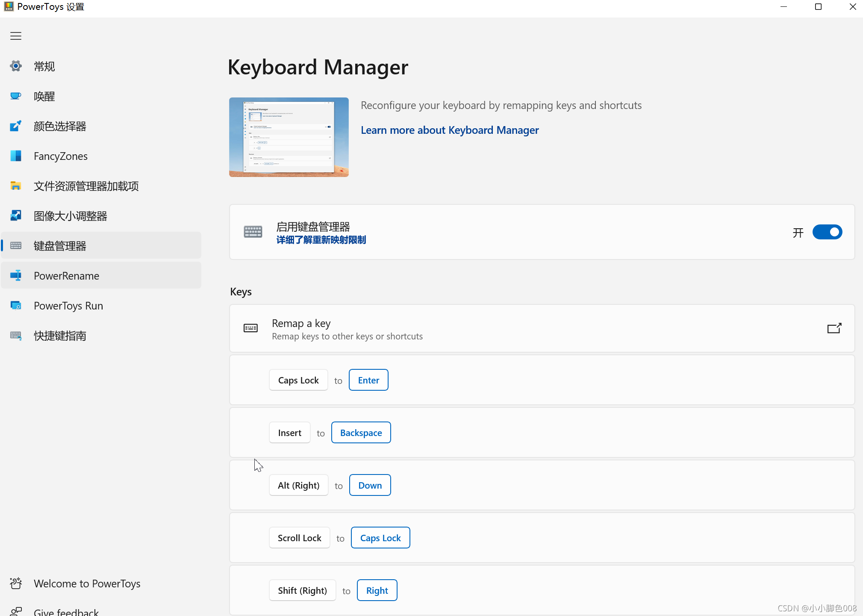Open the 详细了解重新映射限制 link
The height and width of the screenshot is (616, 863).
pos(321,240)
